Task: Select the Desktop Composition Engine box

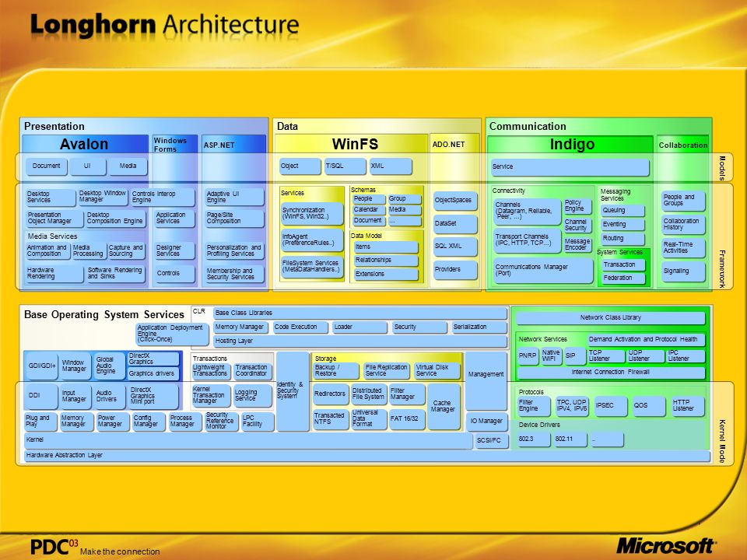Action: [115, 219]
